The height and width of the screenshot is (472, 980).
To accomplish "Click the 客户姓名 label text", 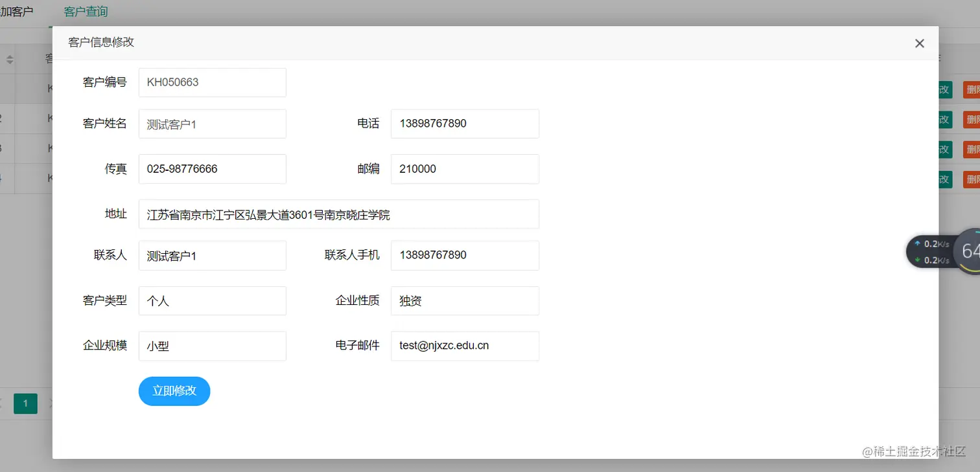I will 105,123.
